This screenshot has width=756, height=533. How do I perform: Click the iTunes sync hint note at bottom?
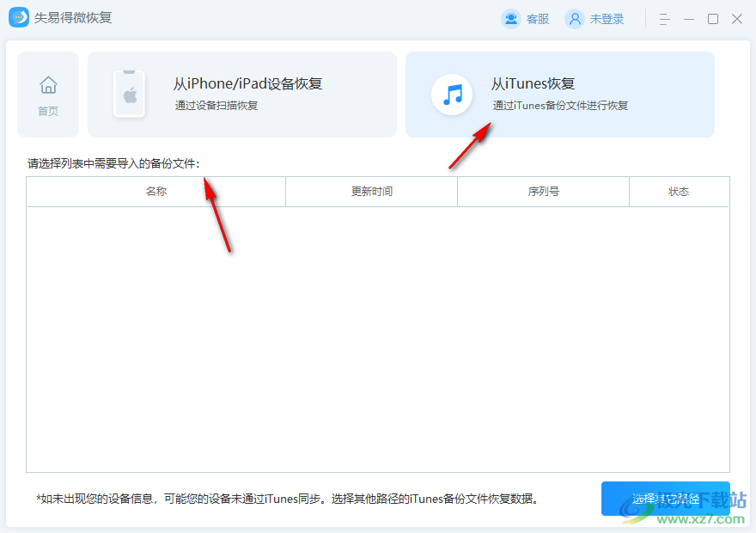coord(288,499)
